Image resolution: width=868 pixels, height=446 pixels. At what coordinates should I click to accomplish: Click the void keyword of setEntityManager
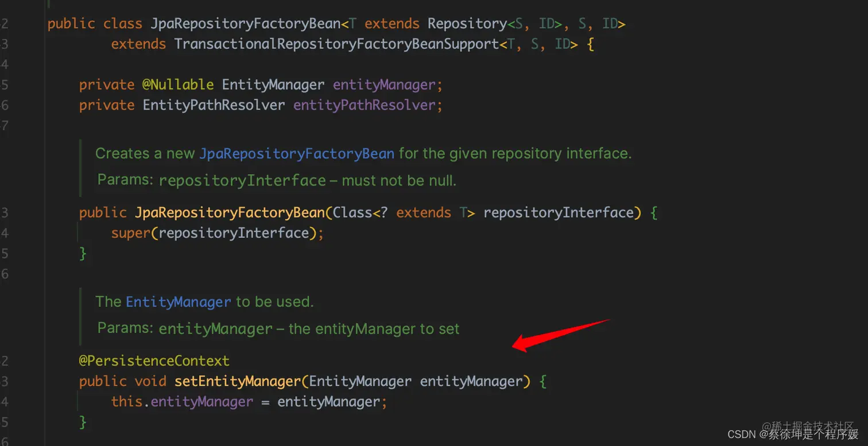pos(150,381)
